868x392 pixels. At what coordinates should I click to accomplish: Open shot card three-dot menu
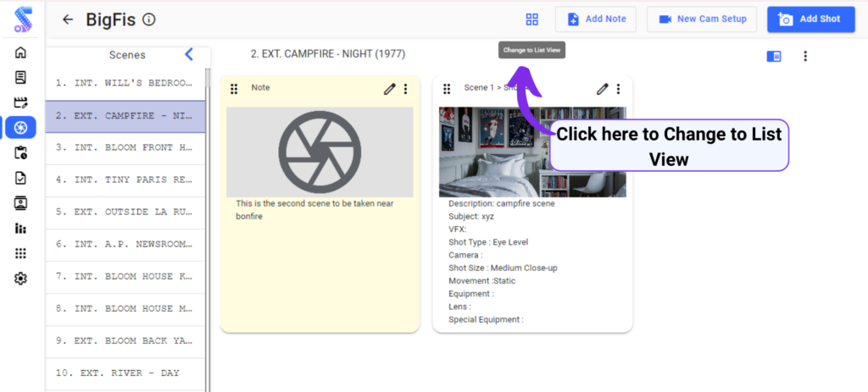tap(618, 88)
